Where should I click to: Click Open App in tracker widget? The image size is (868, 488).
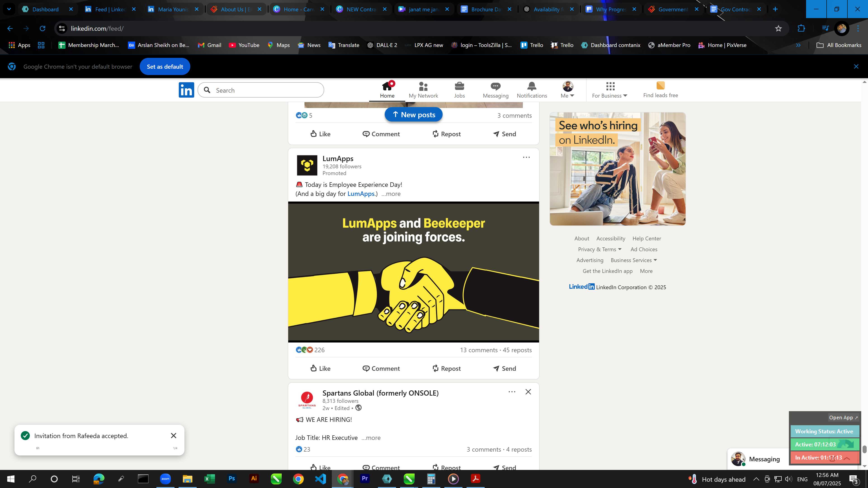843,418
